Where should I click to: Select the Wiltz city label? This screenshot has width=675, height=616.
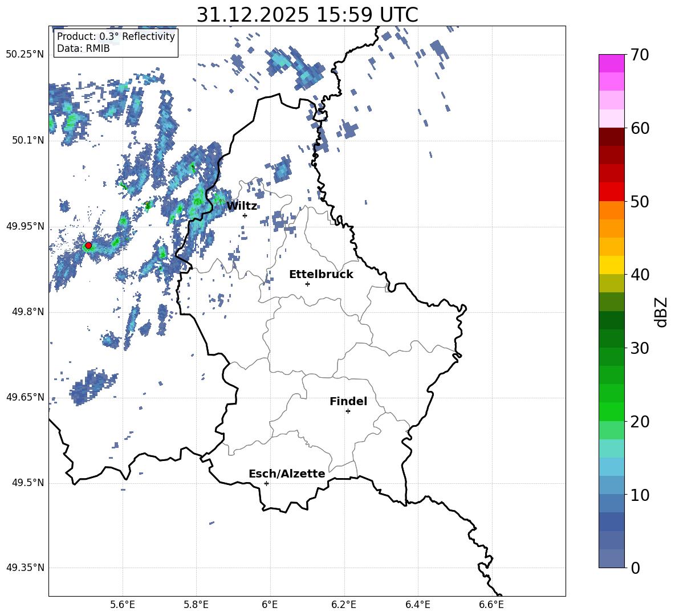click(242, 206)
